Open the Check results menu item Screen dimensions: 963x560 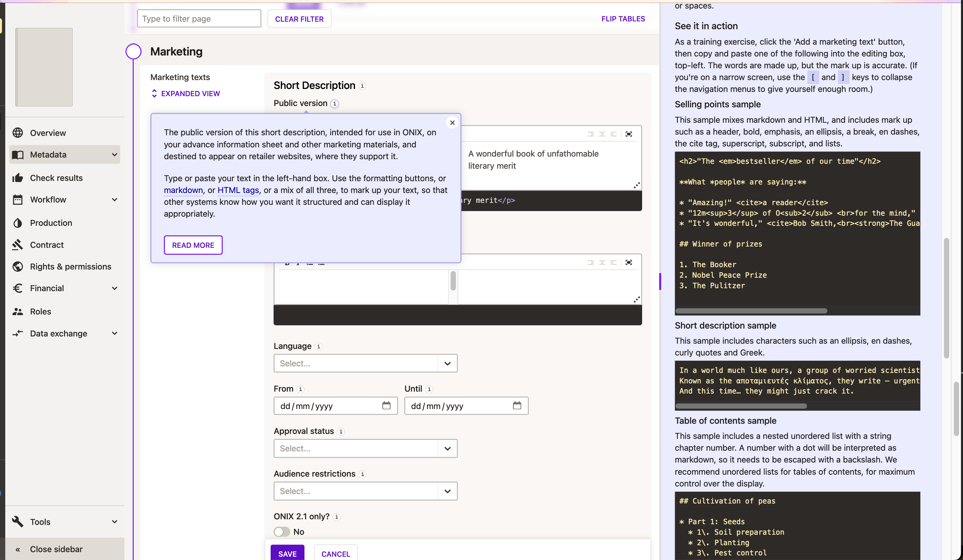click(x=65, y=178)
